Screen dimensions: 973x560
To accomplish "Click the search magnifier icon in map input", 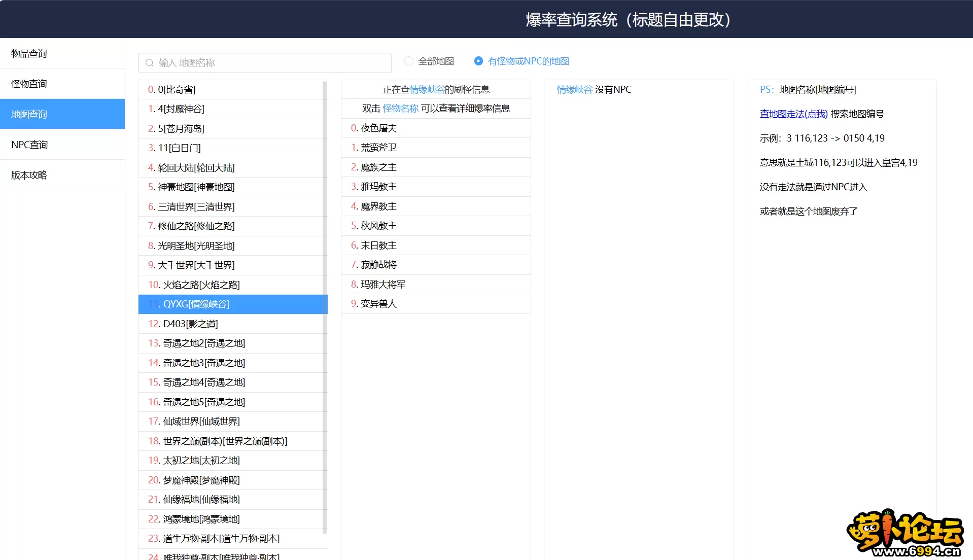I will (149, 63).
